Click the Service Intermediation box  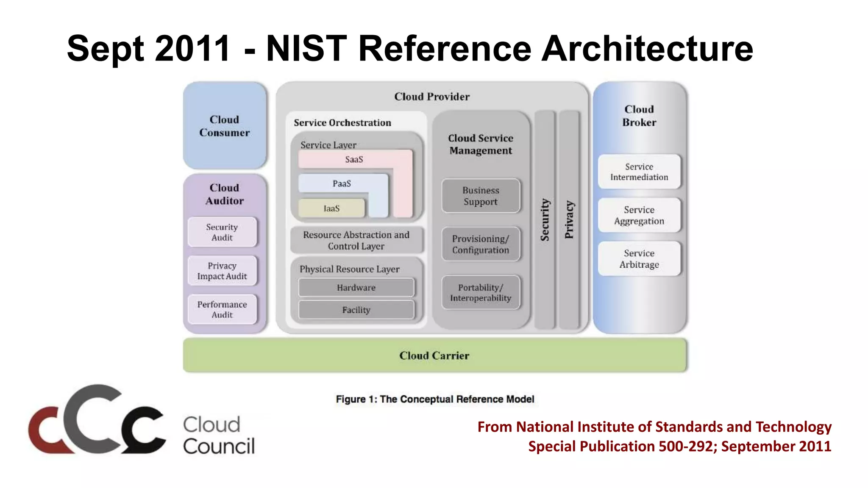pyautogui.click(x=639, y=172)
